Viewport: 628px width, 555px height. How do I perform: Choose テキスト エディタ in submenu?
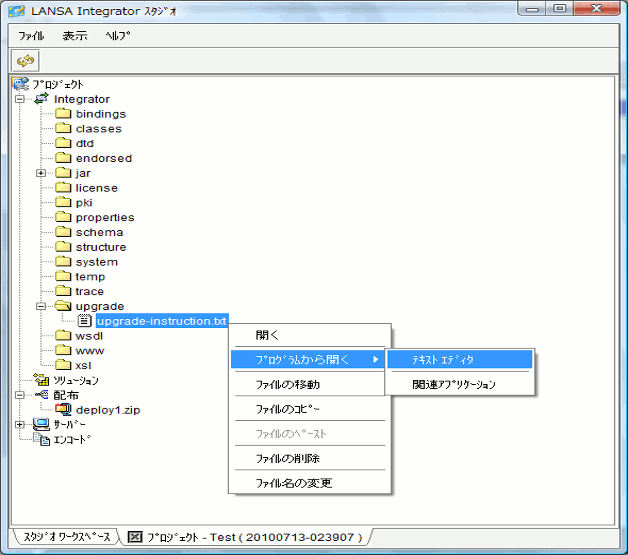coord(460,359)
